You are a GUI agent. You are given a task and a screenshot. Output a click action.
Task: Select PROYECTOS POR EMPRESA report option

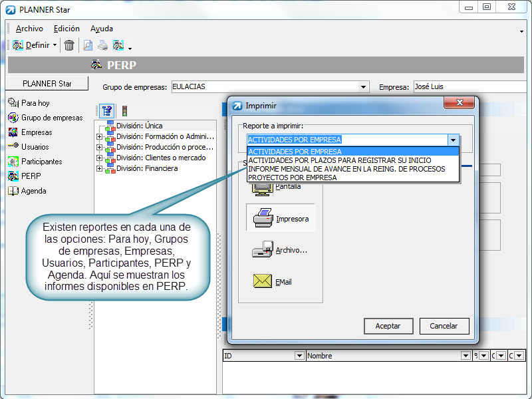(292, 178)
